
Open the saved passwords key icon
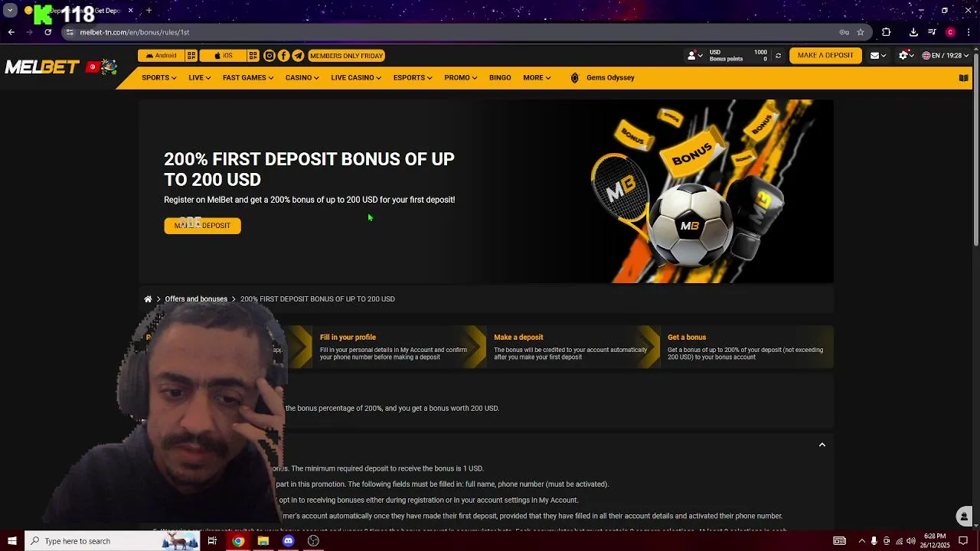click(844, 32)
